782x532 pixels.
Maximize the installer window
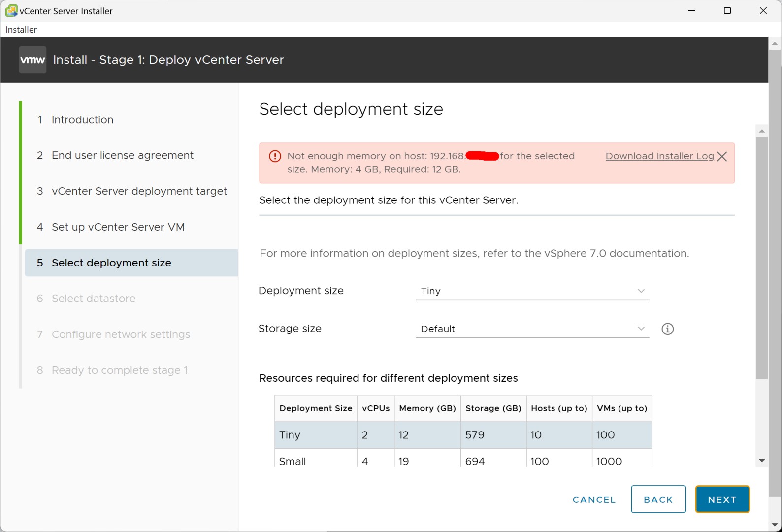[x=727, y=10]
